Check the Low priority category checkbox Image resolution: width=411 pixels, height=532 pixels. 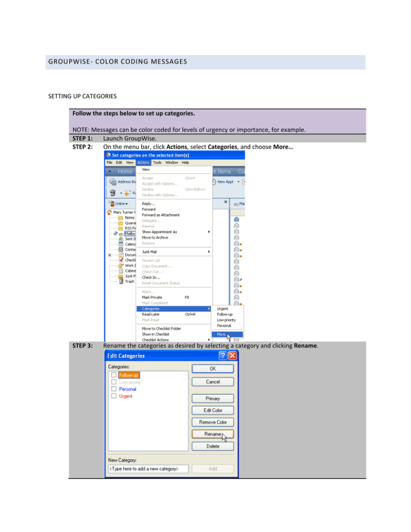click(114, 382)
